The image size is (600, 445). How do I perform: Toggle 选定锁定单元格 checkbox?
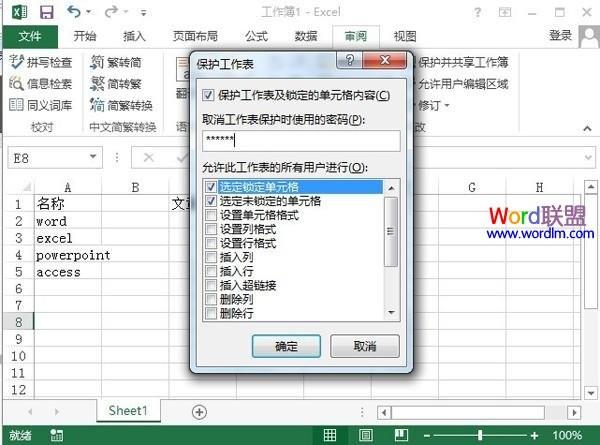click(211, 187)
